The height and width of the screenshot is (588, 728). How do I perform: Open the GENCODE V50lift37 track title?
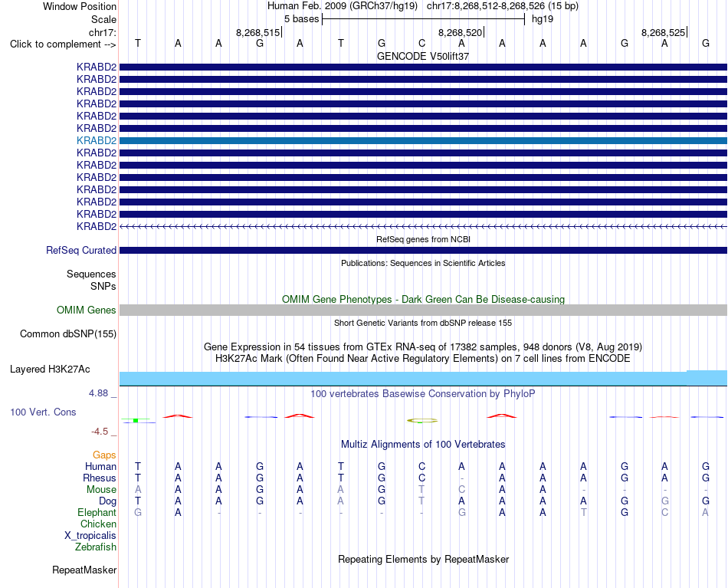tap(423, 56)
